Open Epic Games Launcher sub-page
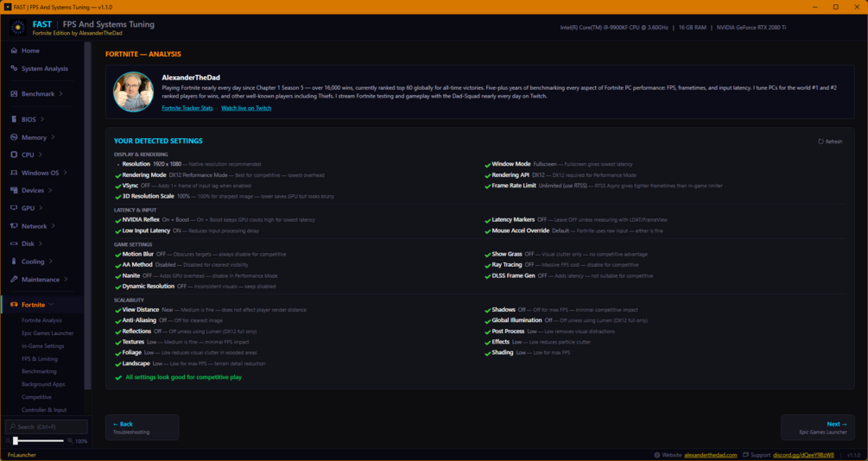Screen dimensions: 868x461 (x=48, y=333)
